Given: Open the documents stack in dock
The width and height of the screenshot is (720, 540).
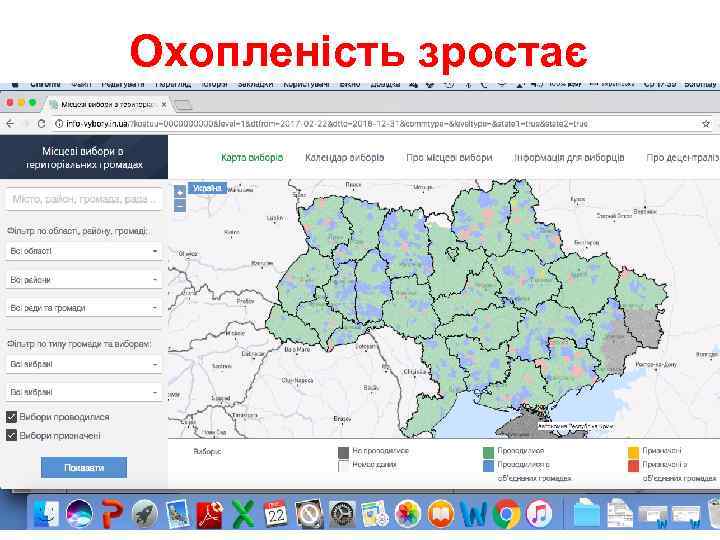Looking at the screenshot, I should coord(619,514).
